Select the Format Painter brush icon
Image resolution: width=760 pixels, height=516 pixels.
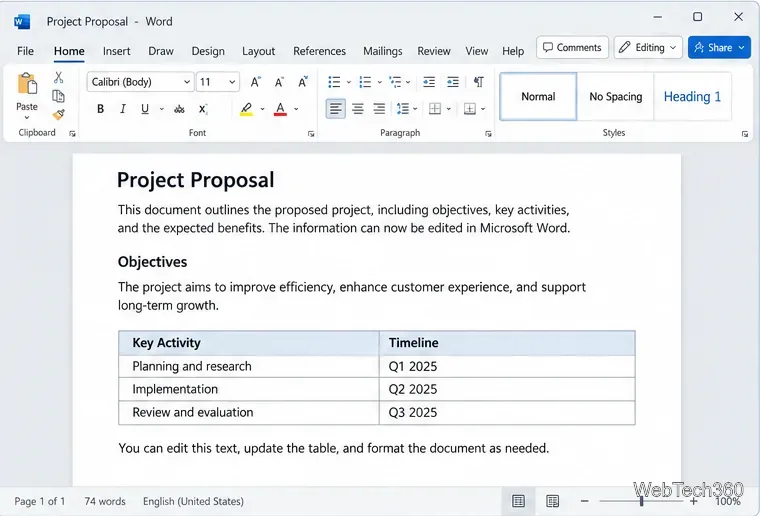(x=59, y=114)
